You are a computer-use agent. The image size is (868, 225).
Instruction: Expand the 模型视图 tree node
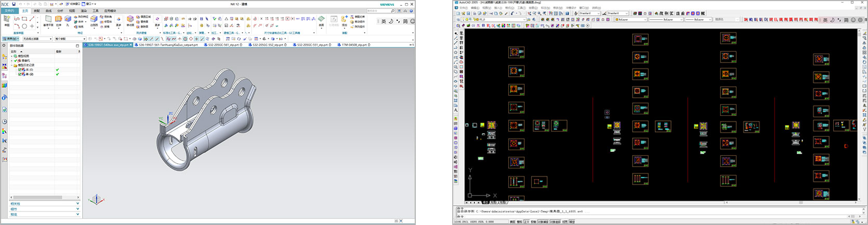pos(11,56)
